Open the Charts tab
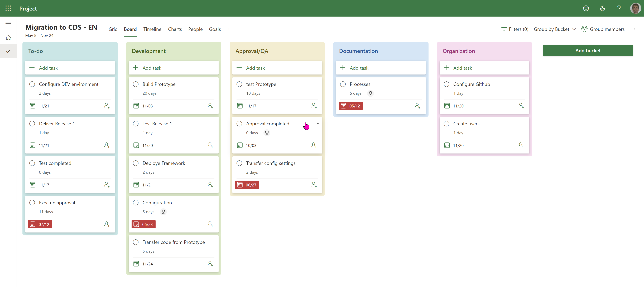 tap(175, 29)
